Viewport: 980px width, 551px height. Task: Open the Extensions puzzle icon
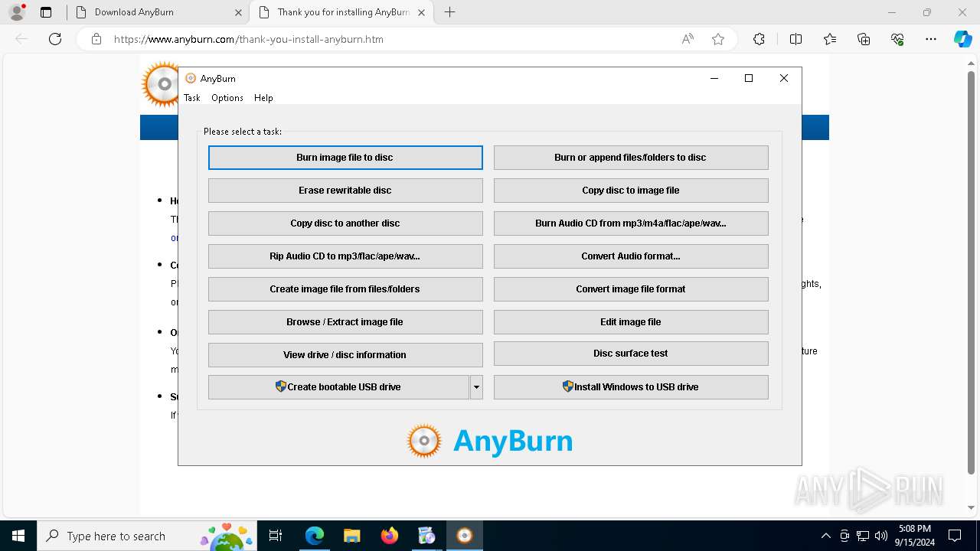coord(759,39)
